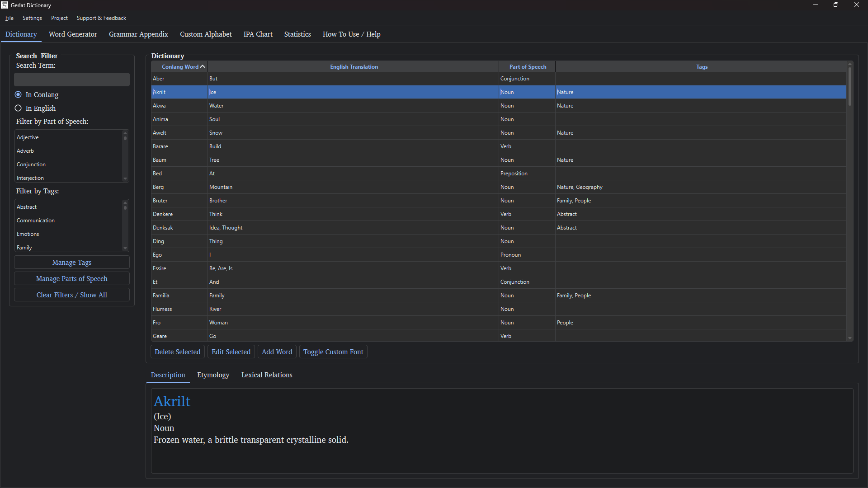Click the Delete Selected button
The image size is (868, 488).
pyautogui.click(x=177, y=352)
